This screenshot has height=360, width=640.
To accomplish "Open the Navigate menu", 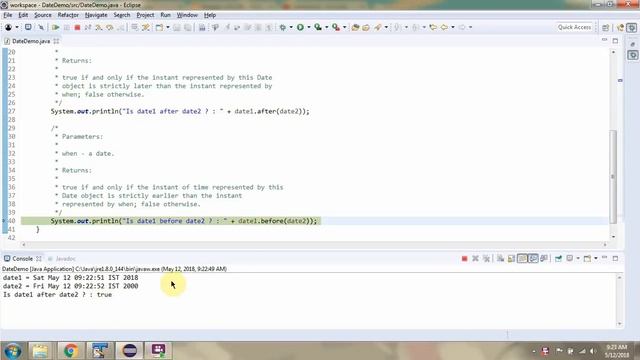I will [96, 15].
